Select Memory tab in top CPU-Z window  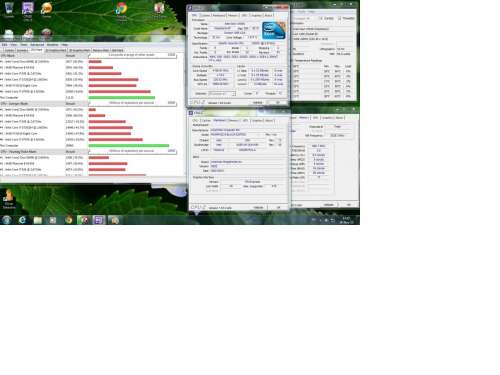[233, 15]
